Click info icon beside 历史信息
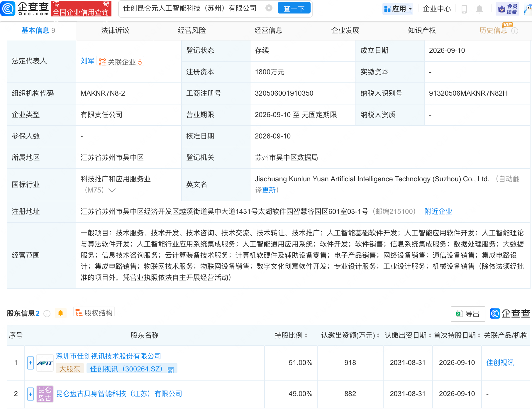The height and width of the screenshot is (409, 532). 515,31
